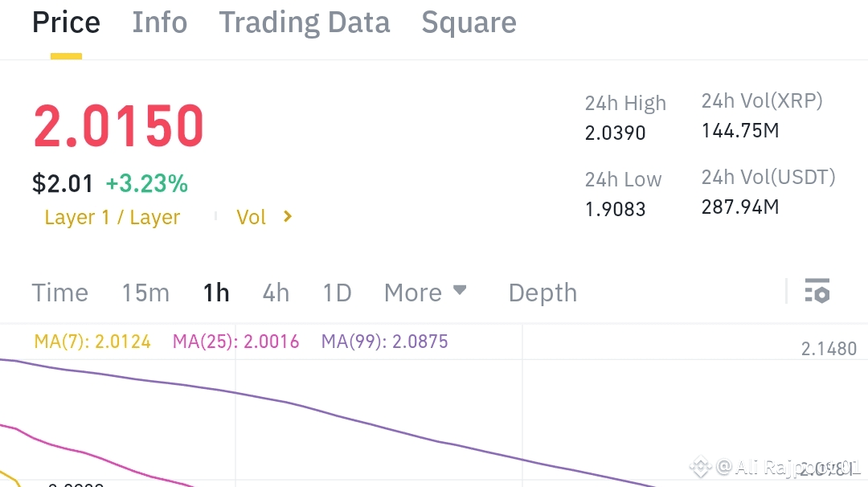The width and height of the screenshot is (868, 487).
Task: Show the Depth chart view
Action: (542, 293)
